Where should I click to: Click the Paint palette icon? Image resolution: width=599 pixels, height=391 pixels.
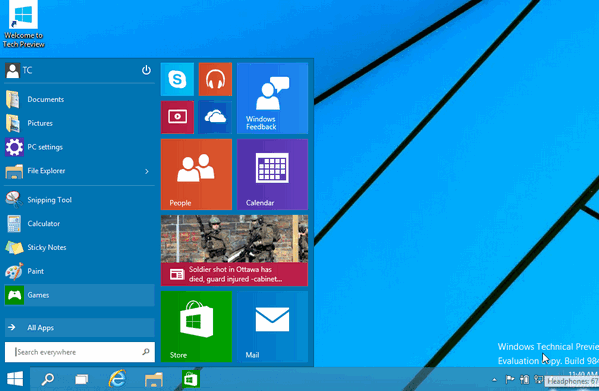15,271
